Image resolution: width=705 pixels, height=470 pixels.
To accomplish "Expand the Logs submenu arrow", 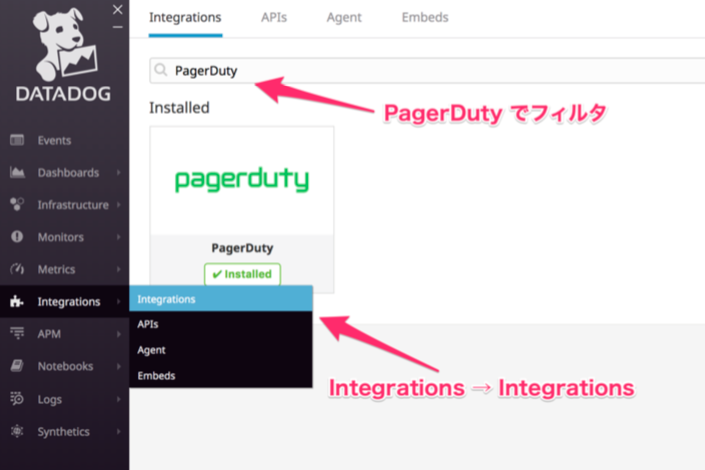I will point(119,399).
